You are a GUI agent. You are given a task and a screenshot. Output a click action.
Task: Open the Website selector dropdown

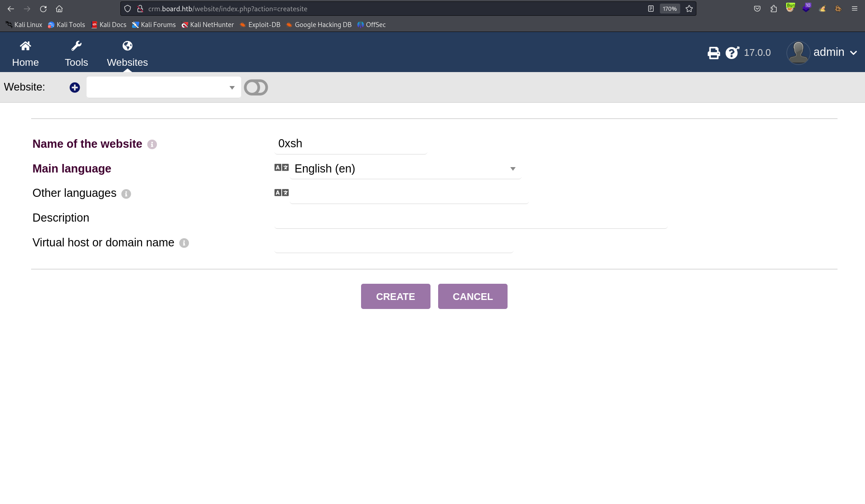pyautogui.click(x=164, y=87)
